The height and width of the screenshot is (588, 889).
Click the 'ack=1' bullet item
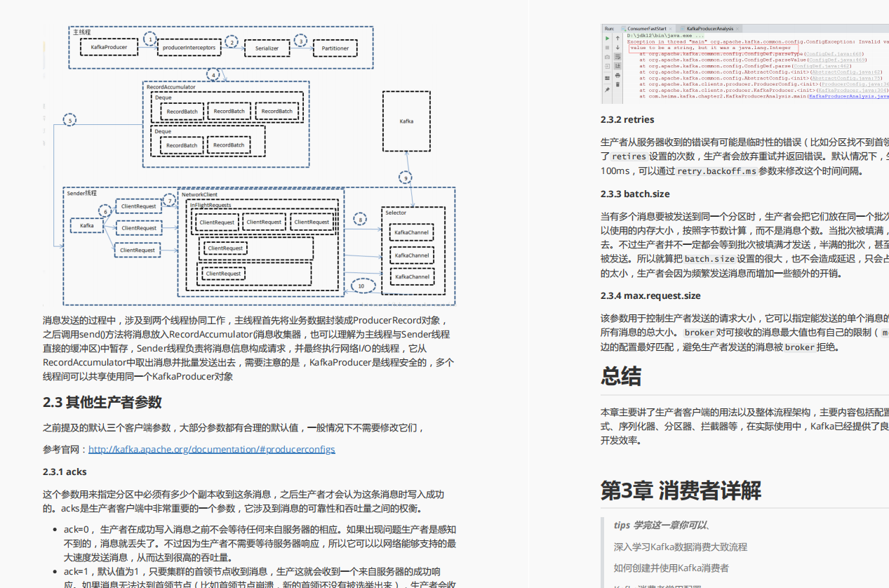pyautogui.click(x=260, y=577)
